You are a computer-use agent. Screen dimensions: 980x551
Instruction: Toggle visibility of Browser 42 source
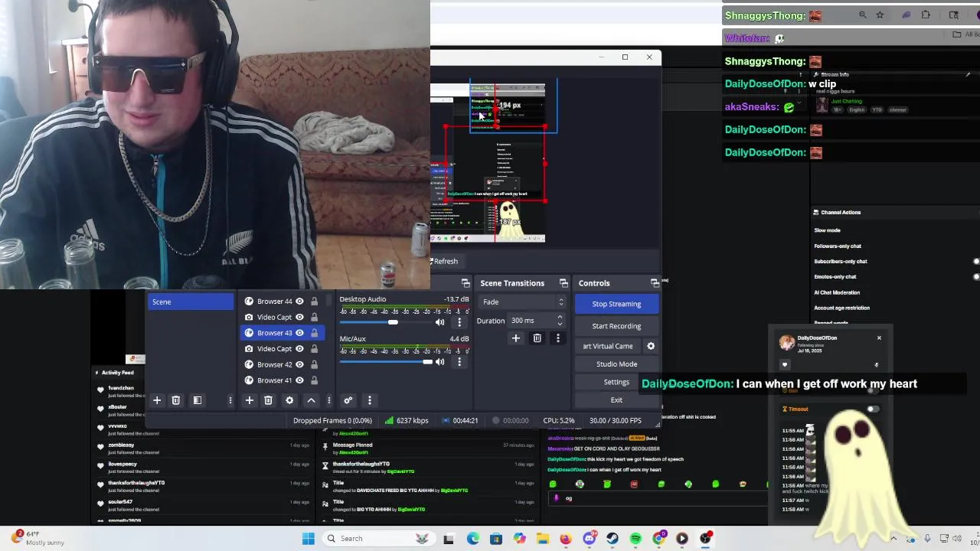299,364
